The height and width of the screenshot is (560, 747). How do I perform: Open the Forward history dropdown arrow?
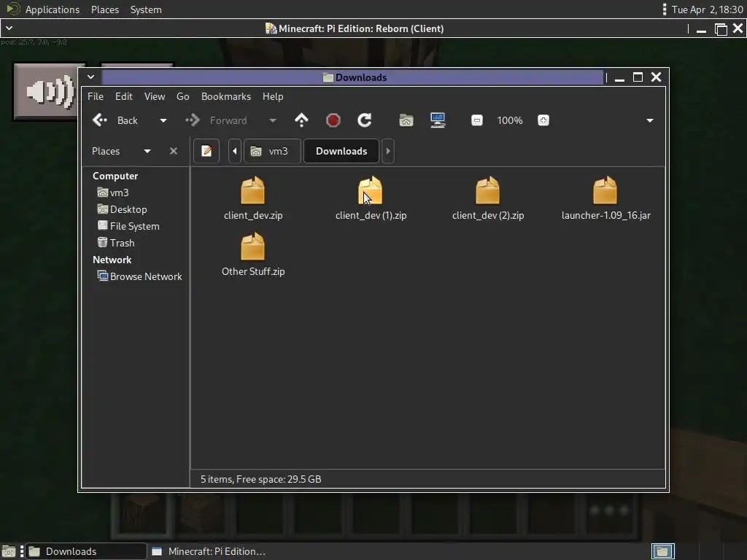tap(273, 120)
